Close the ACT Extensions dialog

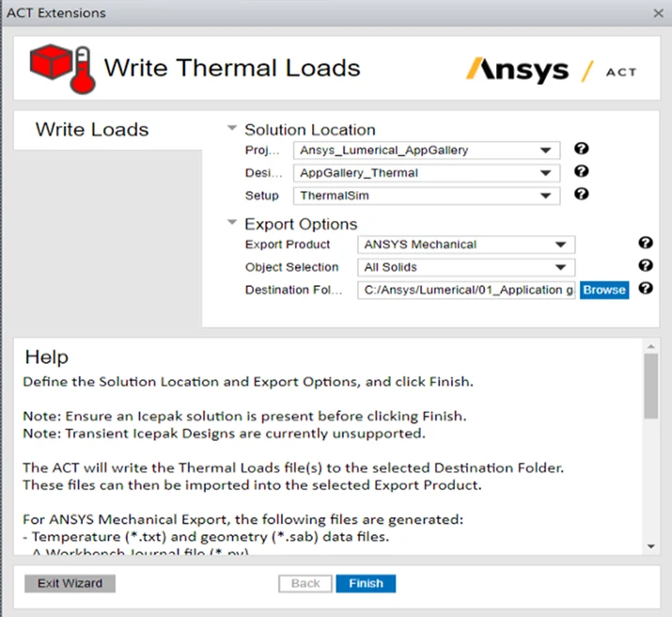click(x=658, y=13)
